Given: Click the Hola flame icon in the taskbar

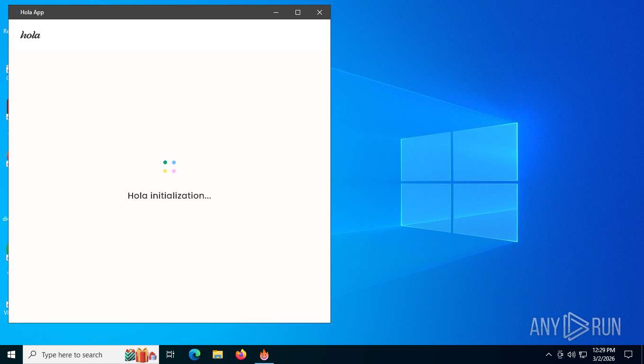Looking at the screenshot, I should [x=264, y=355].
